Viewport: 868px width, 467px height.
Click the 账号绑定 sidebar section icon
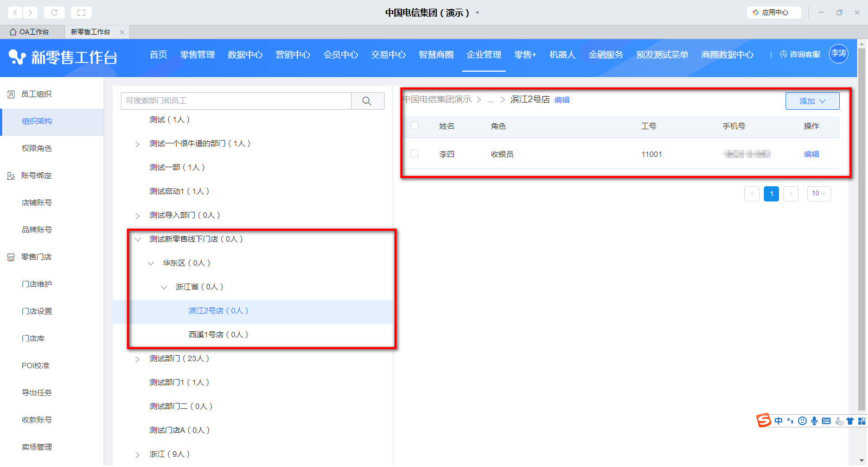pos(11,176)
